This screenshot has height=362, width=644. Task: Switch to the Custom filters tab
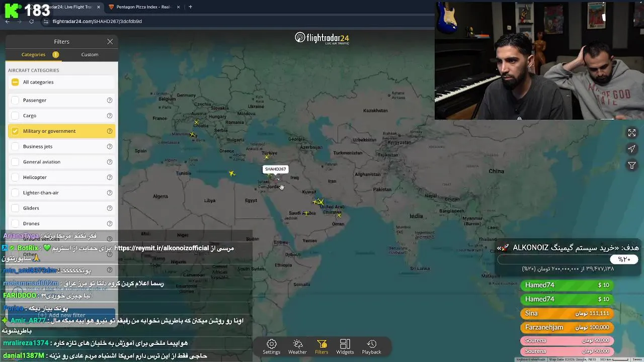pyautogui.click(x=90, y=54)
